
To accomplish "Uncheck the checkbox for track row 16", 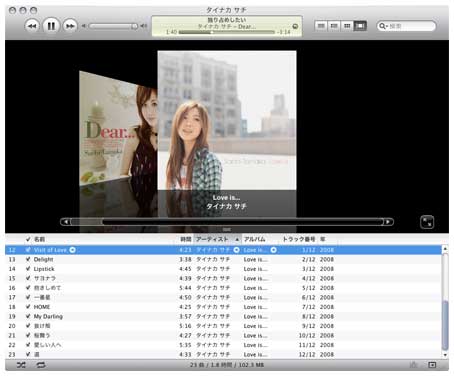I will pyautogui.click(x=28, y=288).
